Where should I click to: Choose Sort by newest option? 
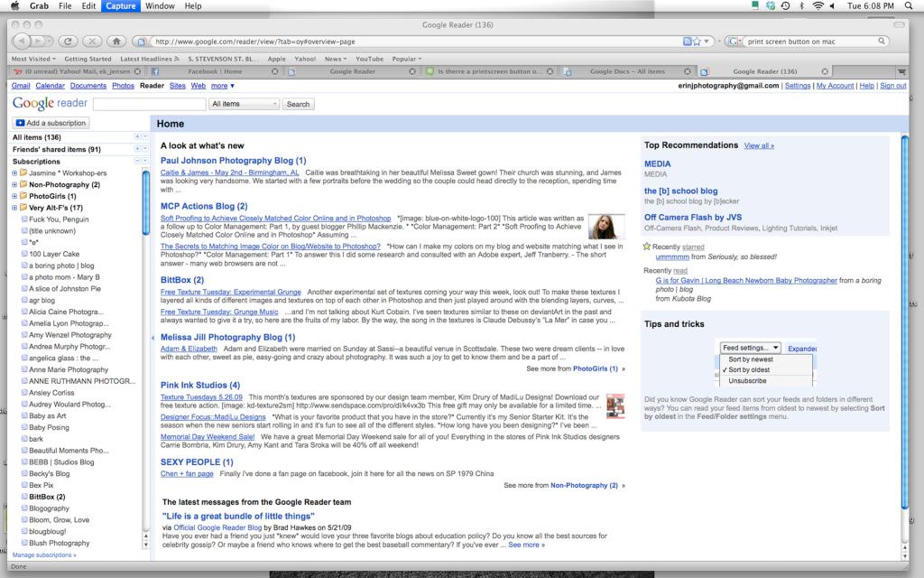pos(750,359)
